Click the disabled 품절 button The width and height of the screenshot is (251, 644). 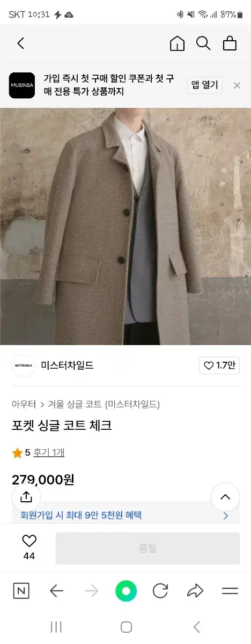tap(147, 548)
